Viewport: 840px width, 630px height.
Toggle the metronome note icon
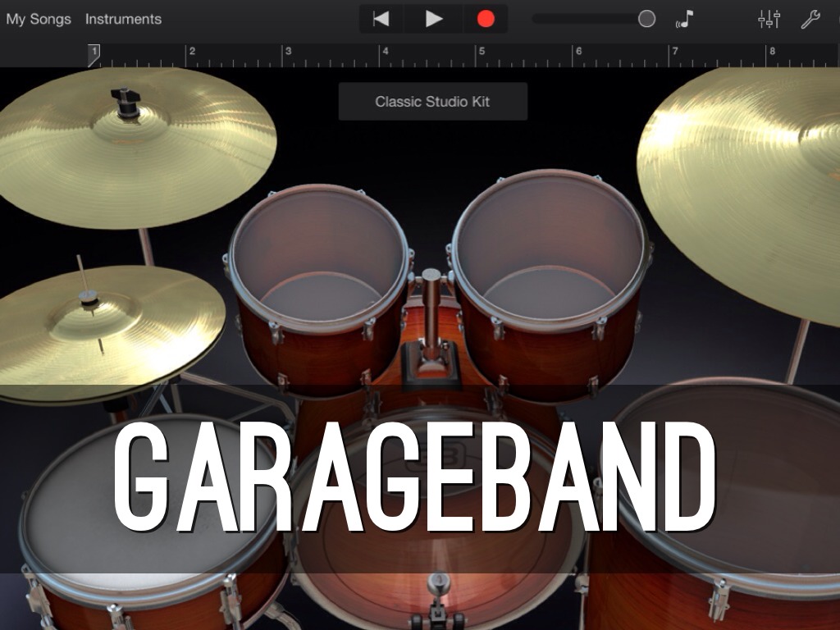coord(685,19)
